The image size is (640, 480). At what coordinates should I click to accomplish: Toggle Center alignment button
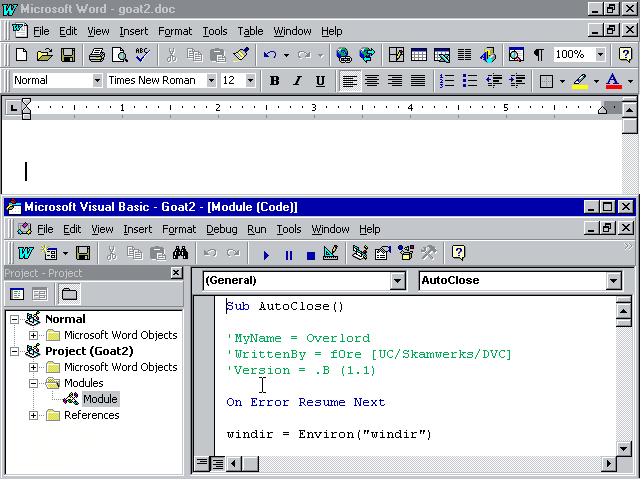point(372,81)
